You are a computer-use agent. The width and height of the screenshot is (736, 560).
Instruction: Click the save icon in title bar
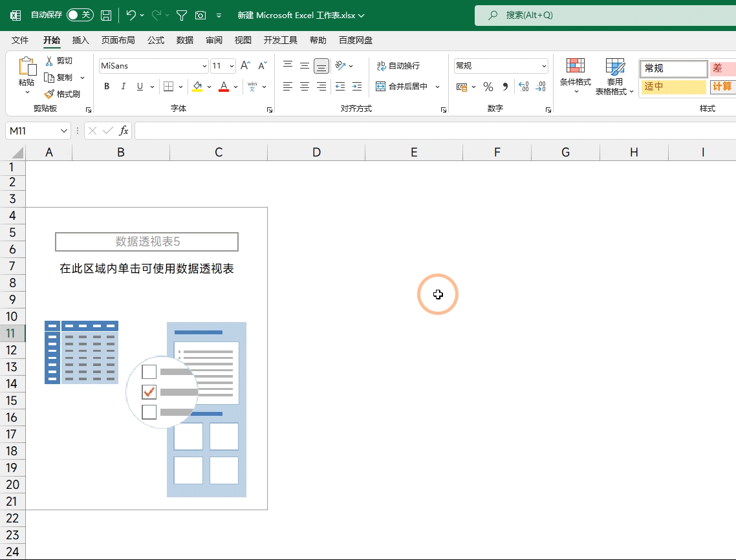click(106, 15)
